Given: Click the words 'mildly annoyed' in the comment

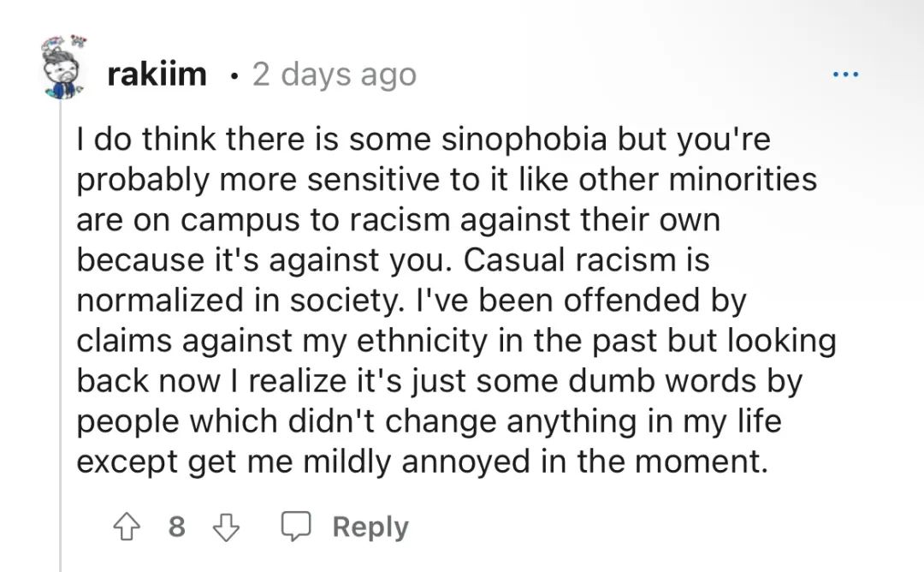Looking at the screenshot, I should (417, 462).
